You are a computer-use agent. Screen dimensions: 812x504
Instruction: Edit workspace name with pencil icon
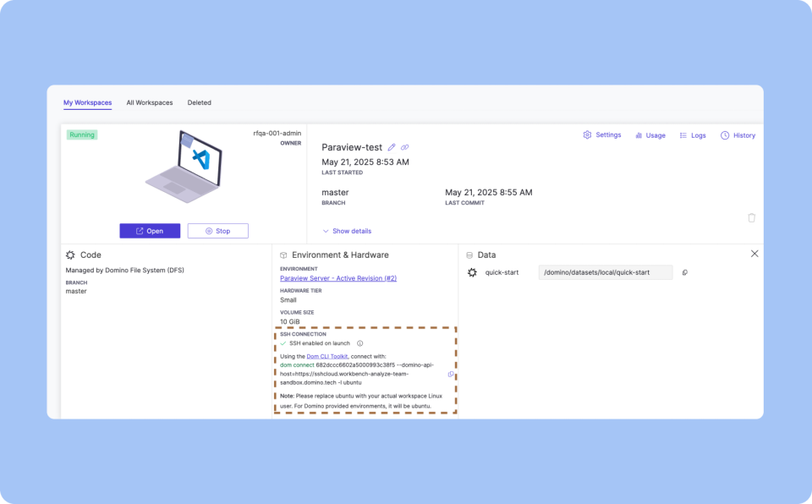tap(392, 148)
